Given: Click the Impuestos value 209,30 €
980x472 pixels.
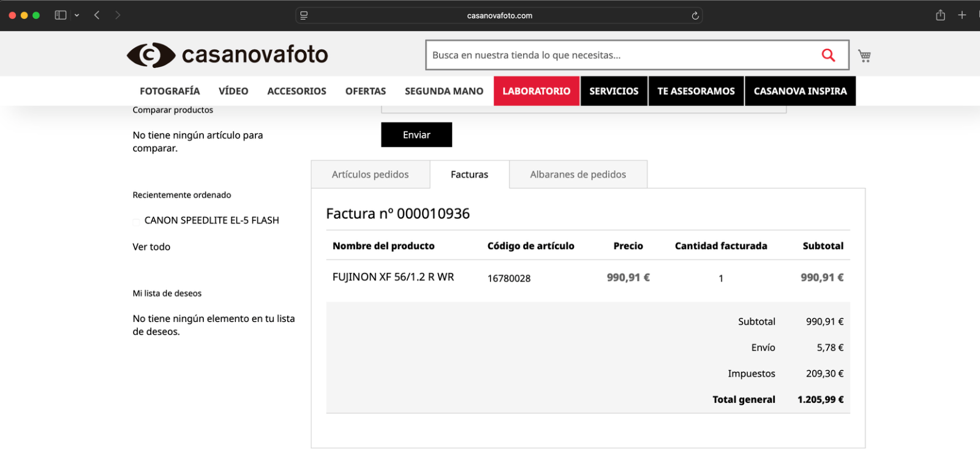Looking at the screenshot, I should [x=824, y=373].
